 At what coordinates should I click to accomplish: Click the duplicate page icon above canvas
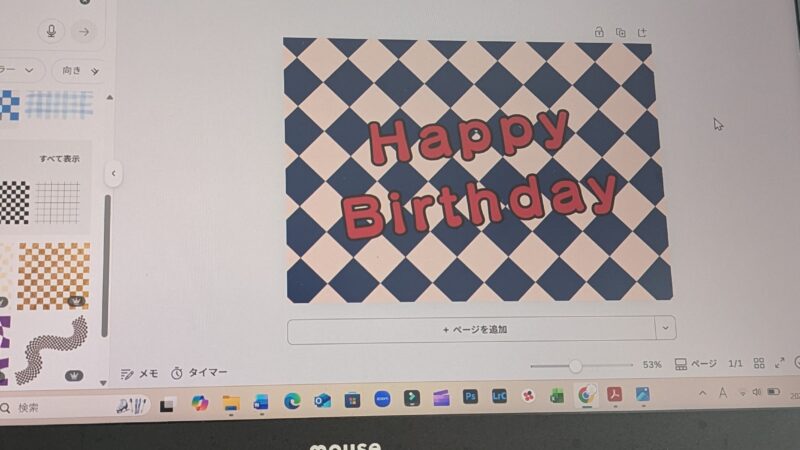click(x=621, y=32)
